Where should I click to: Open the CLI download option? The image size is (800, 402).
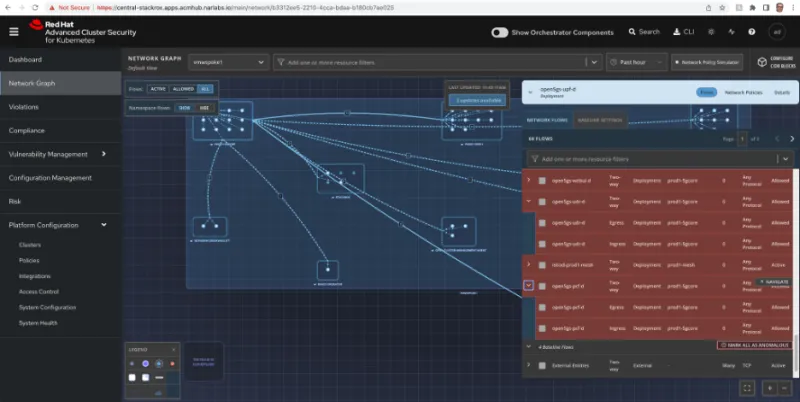[x=682, y=32]
